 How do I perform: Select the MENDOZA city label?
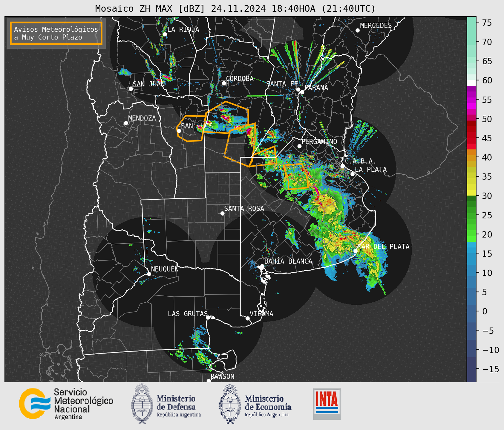[142, 118]
